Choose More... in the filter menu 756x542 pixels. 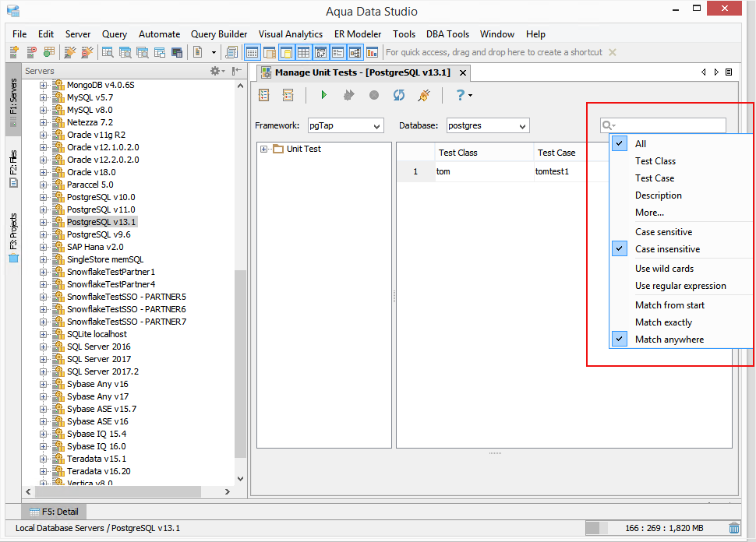click(649, 213)
